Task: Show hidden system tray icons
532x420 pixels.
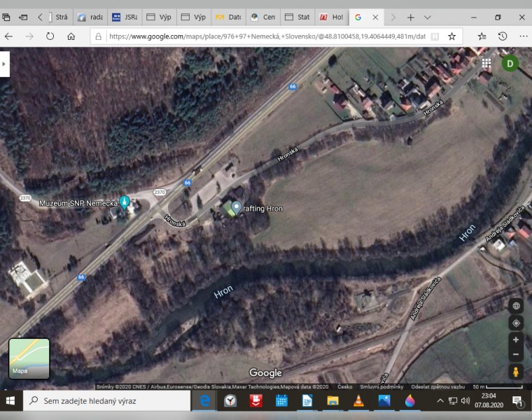Action: (440, 401)
